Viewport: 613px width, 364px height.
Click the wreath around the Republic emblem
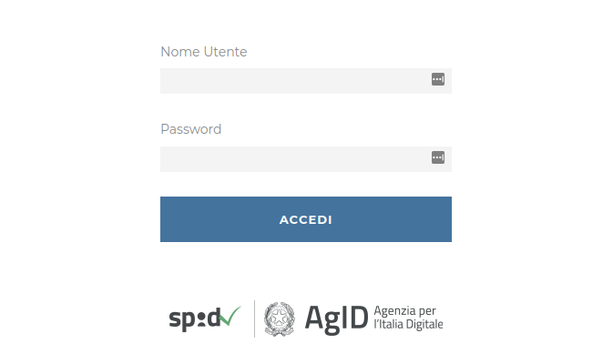click(279, 318)
